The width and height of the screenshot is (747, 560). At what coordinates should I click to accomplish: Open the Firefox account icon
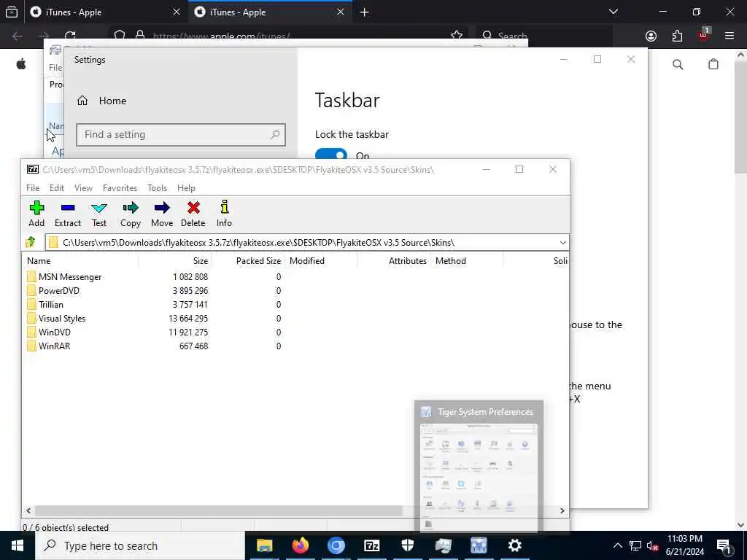651,36
